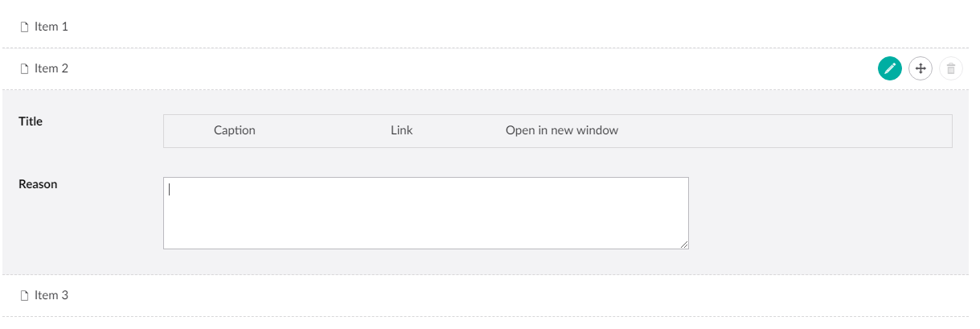Click the trash delete icon for Item 2

coord(951,68)
